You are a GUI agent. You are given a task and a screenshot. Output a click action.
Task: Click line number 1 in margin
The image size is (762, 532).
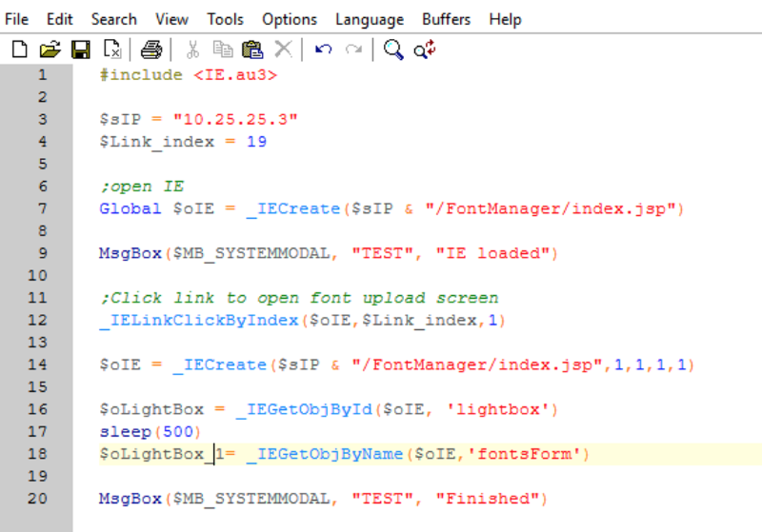tap(43, 75)
